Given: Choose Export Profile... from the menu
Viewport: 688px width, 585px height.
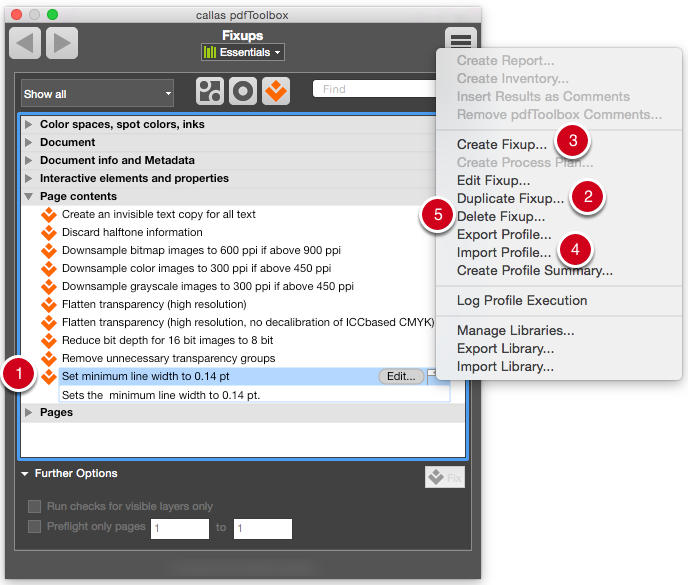Looking at the screenshot, I should point(504,234).
